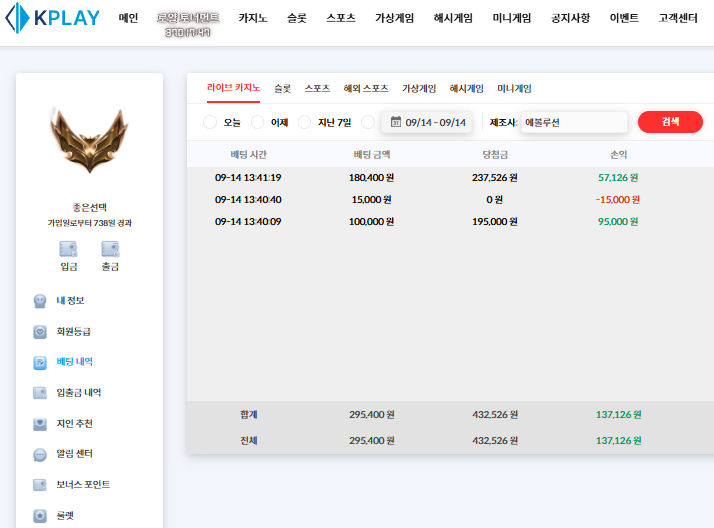Go to 베팅 내역 sidebar link
The height and width of the screenshot is (528, 714).
pyautogui.click(x=75, y=362)
